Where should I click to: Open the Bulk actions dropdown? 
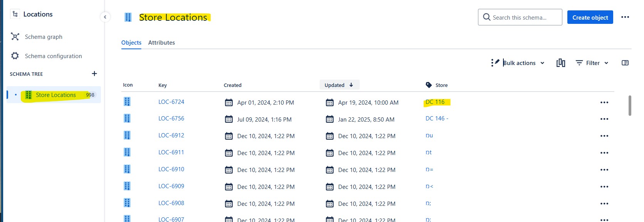tap(524, 63)
